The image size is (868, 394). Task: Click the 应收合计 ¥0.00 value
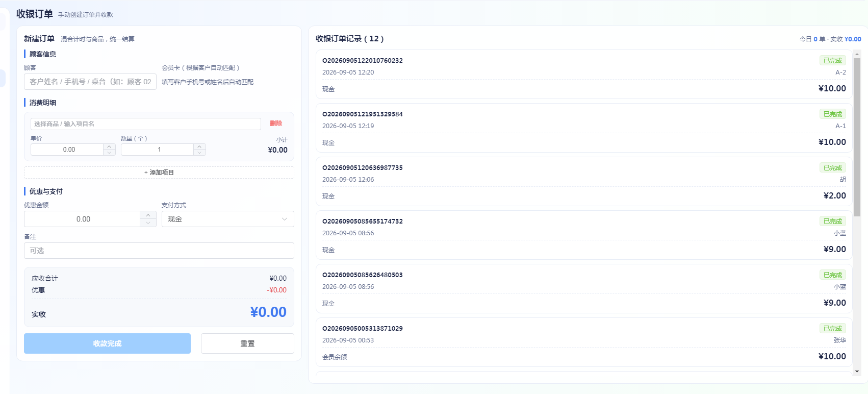[278, 279]
